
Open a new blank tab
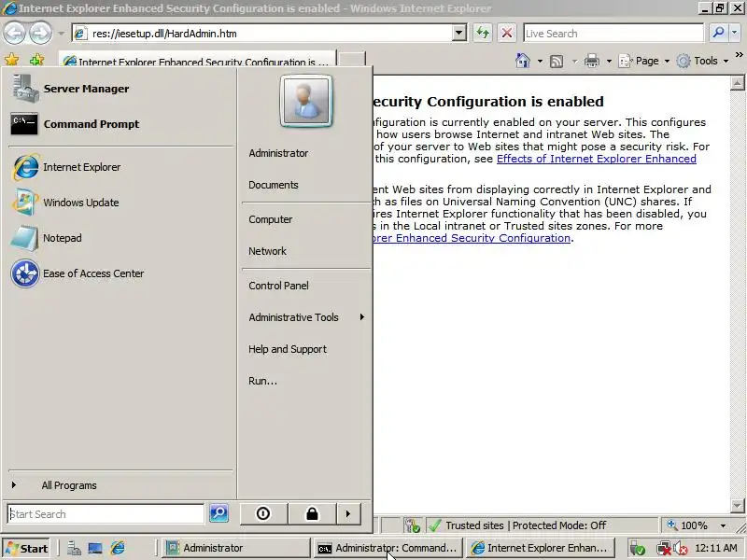(x=352, y=60)
